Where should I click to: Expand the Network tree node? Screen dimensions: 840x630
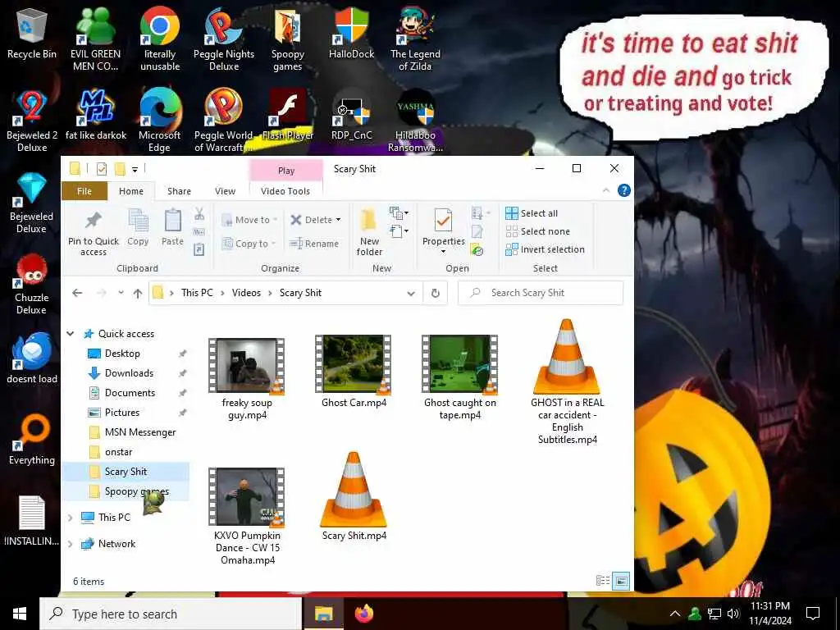(x=71, y=544)
